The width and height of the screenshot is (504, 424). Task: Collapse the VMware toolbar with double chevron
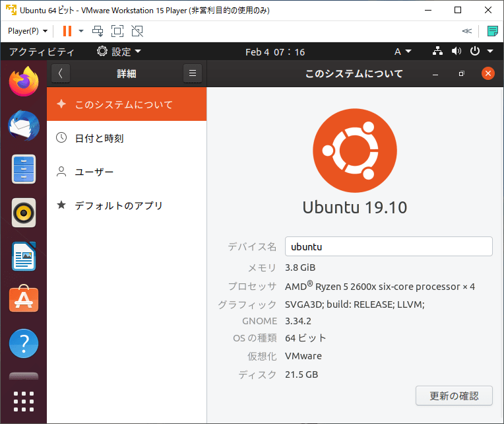click(x=466, y=31)
